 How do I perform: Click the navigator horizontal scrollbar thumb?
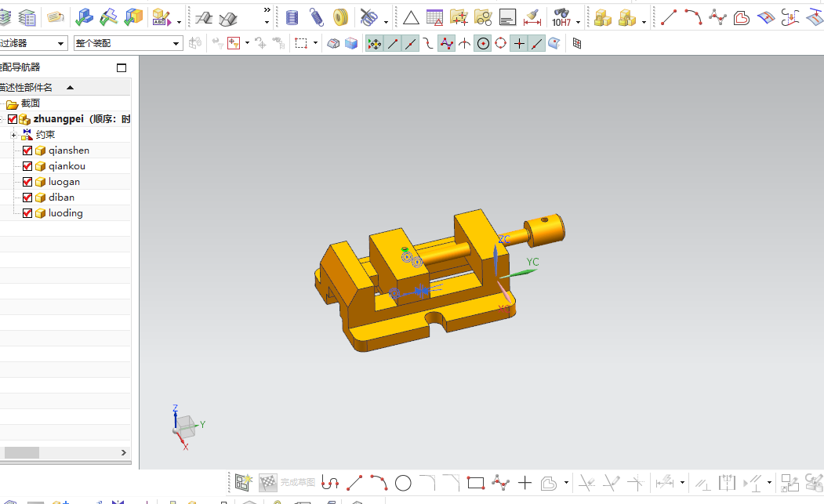pos(21,452)
